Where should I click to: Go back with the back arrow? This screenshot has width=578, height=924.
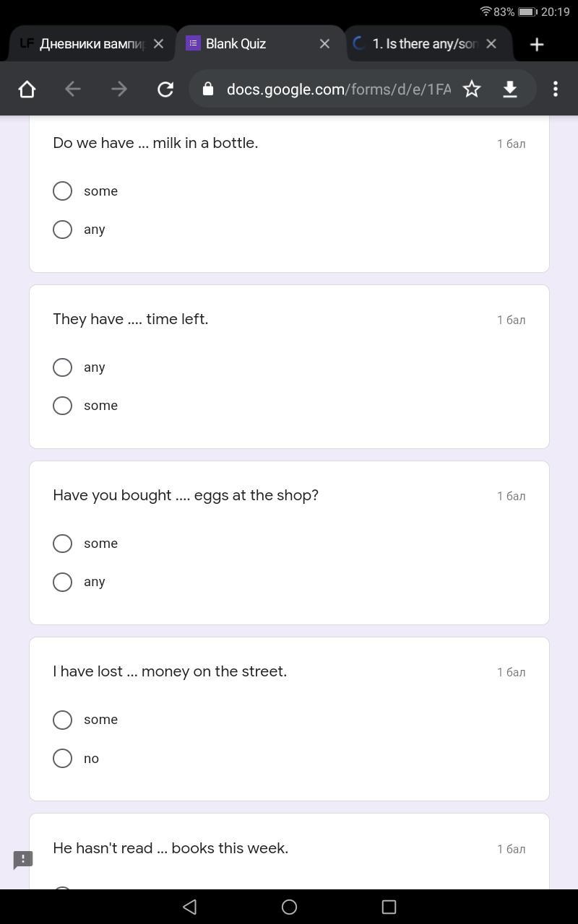click(x=73, y=89)
